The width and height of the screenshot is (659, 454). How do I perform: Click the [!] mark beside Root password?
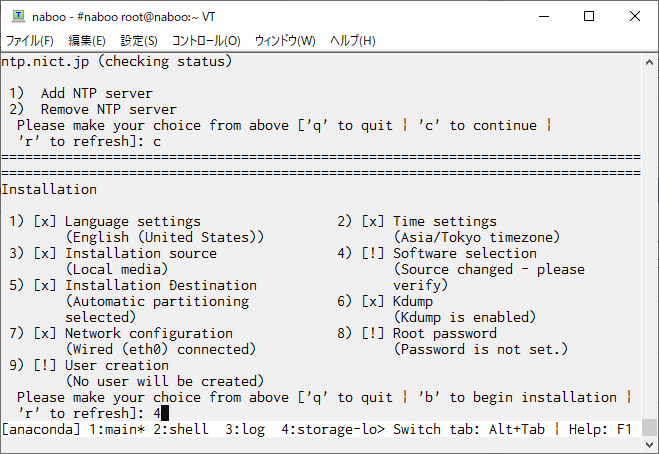pos(373,333)
